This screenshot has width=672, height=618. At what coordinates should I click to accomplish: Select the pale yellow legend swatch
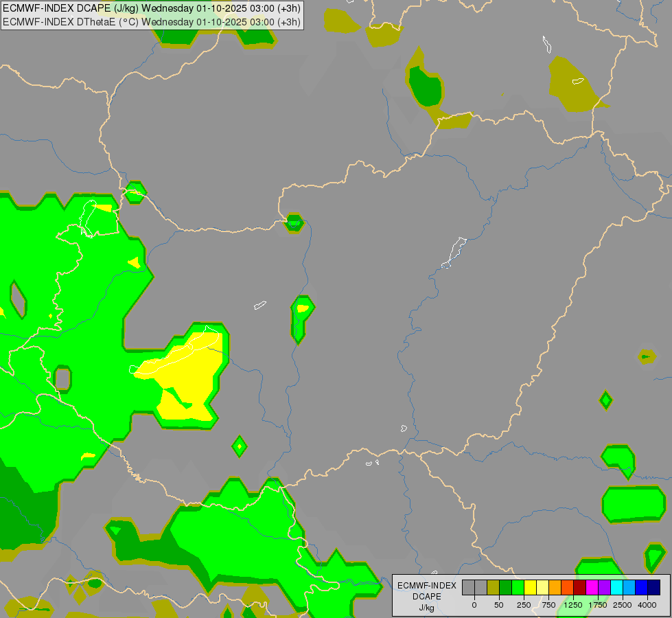click(x=543, y=588)
